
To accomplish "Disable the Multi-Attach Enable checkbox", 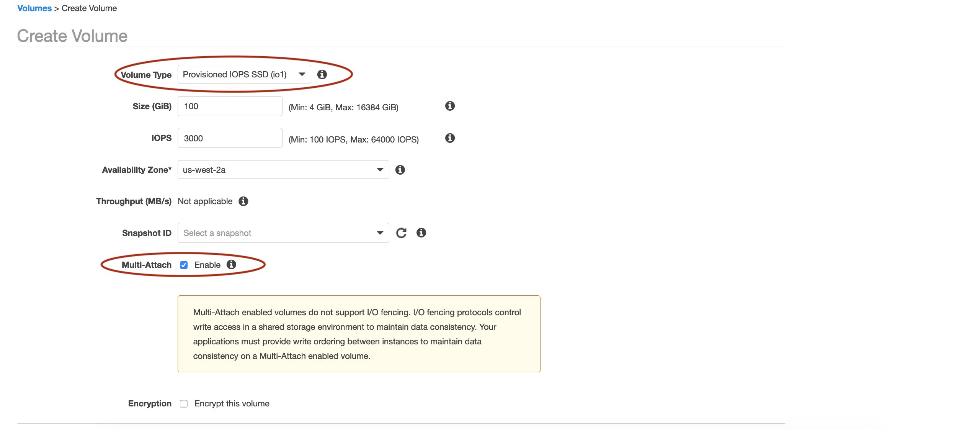I will pos(184,264).
